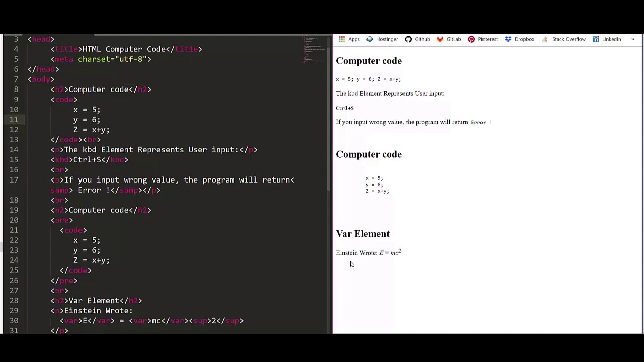Click the 'y = 6;' code on line 11

point(87,120)
